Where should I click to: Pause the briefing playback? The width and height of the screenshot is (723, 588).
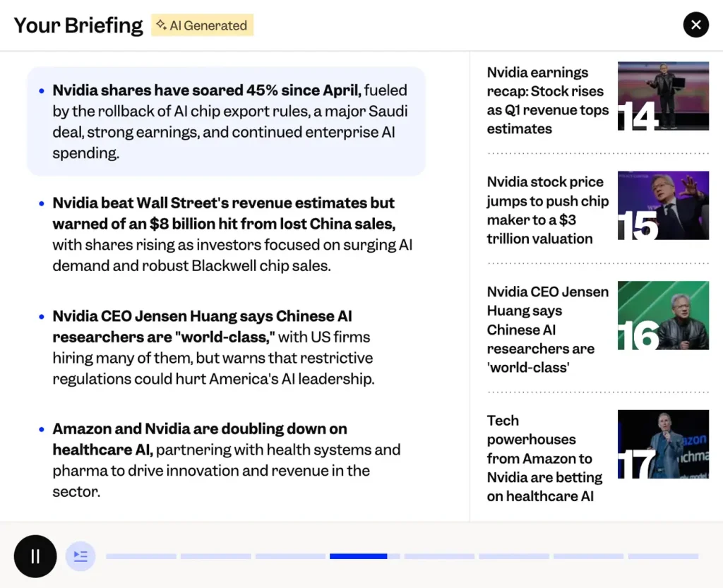pyautogui.click(x=35, y=556)
